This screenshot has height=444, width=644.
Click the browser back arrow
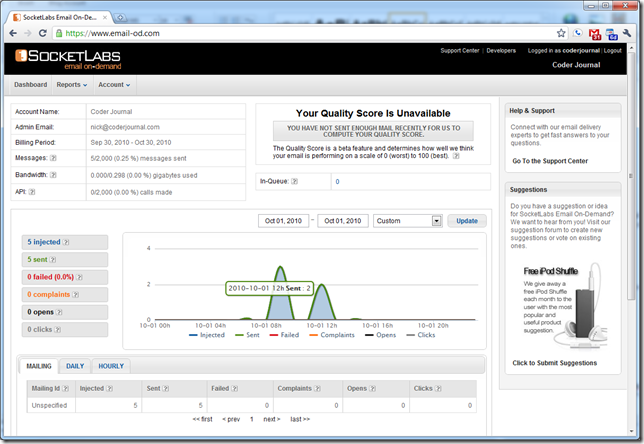pos(13,33)
